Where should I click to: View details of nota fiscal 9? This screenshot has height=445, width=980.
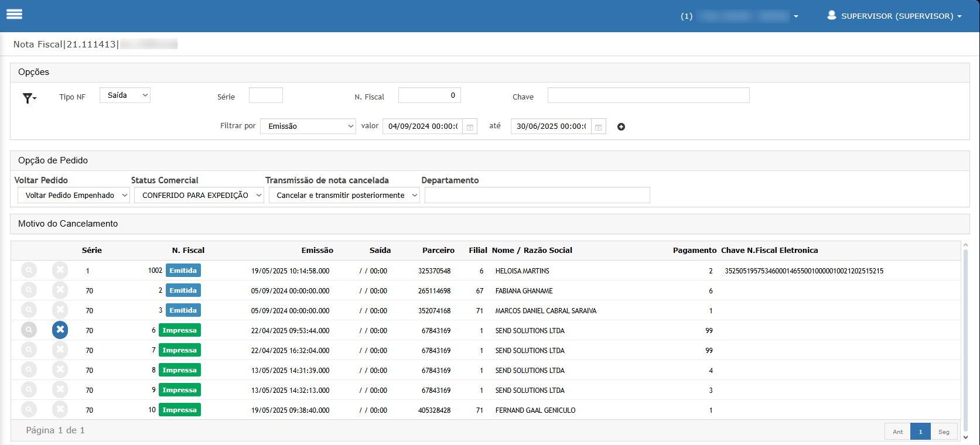(x=29, y=389)
